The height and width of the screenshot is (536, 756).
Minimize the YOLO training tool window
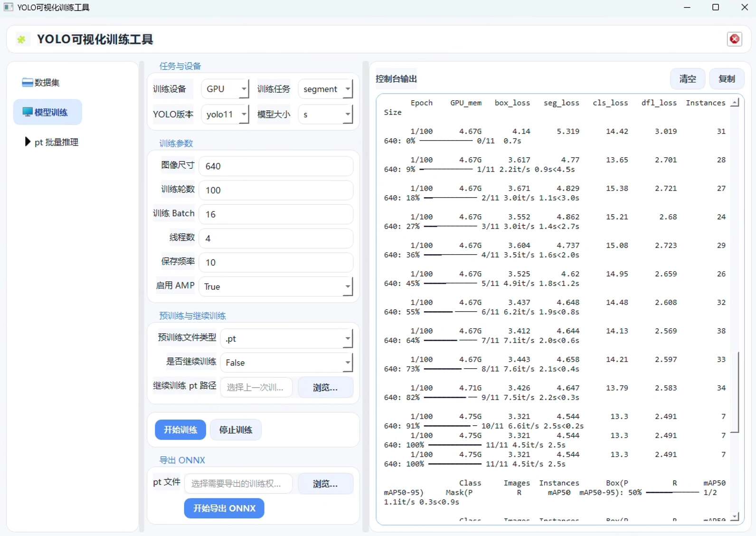(x=687, y=7)
